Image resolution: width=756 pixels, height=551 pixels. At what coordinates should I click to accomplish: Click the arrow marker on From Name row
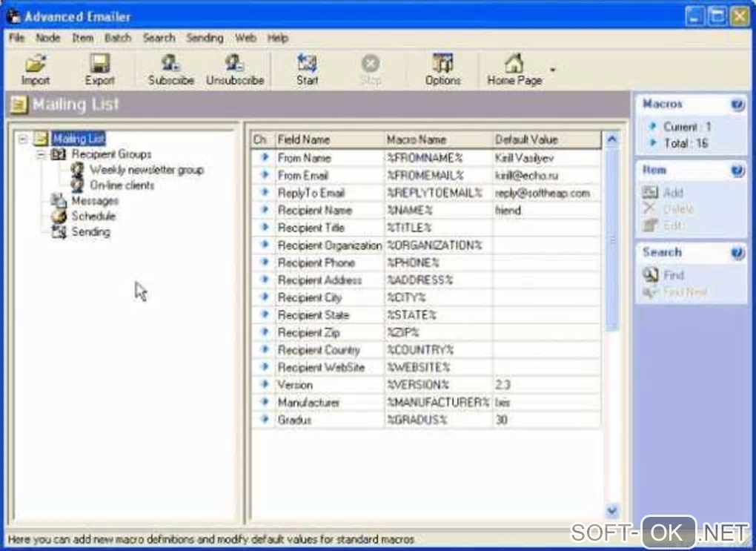pyautogui.click(x=264, y=157)
